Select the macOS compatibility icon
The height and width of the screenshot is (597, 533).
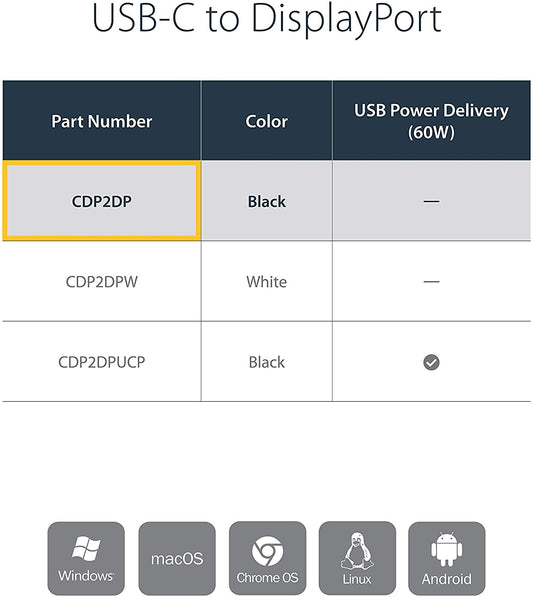[x=177, y=558]
